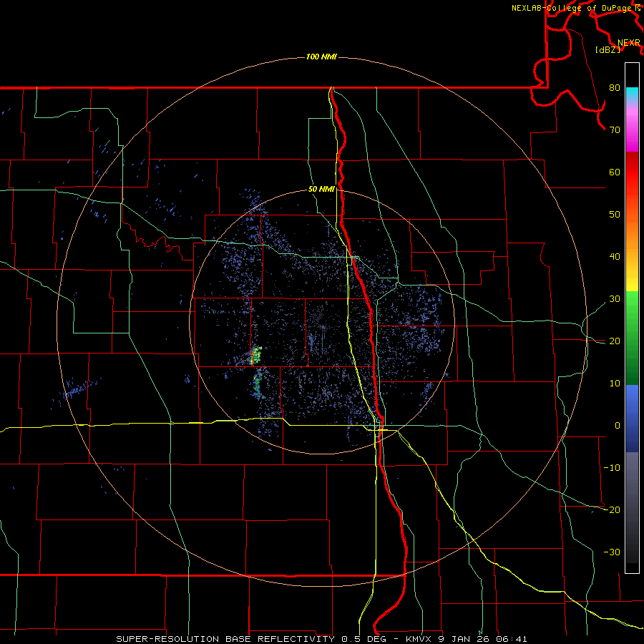This screenshot has height=644, width=644.
Task: Click the 10 dBZ scale value
Action: click(615, 384)
